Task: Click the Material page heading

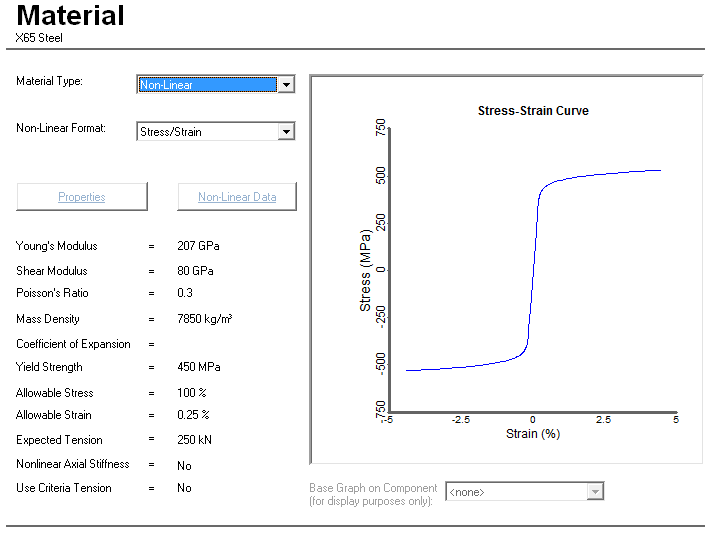Action: pos(71,16)
